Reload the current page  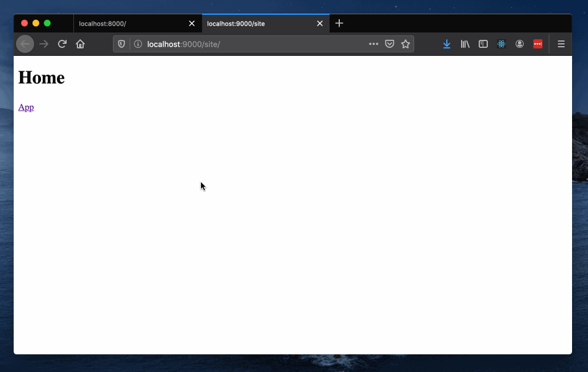[x=62, y=44]
